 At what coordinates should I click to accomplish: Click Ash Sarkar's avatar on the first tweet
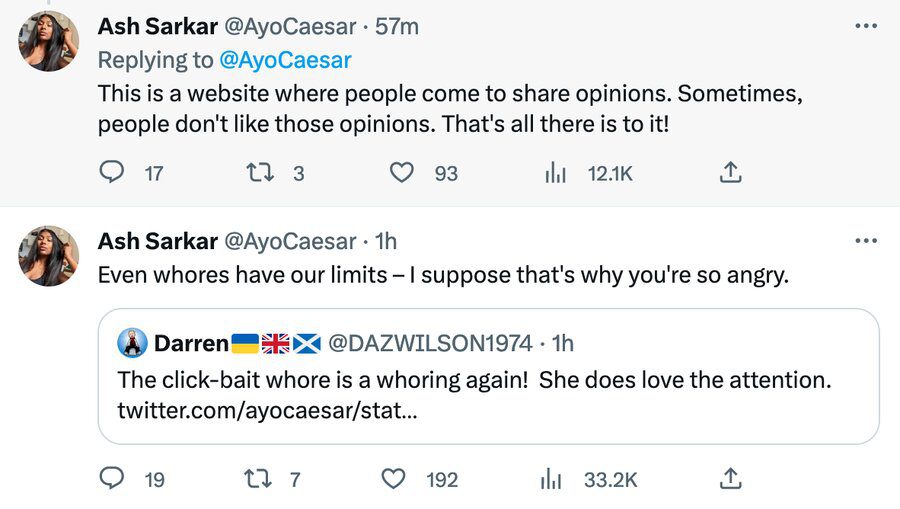49,41
